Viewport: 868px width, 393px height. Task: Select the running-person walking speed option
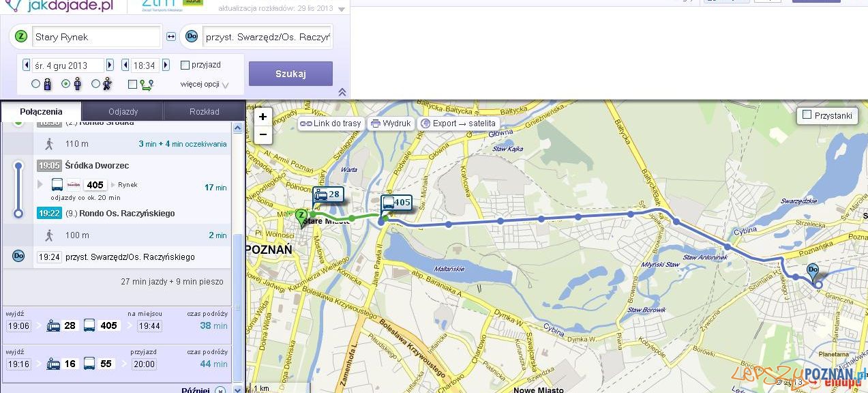pos(96,84)
